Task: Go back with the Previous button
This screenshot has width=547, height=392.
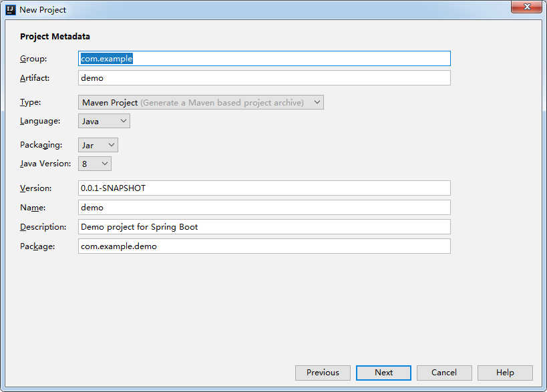Action: [323, 373]
